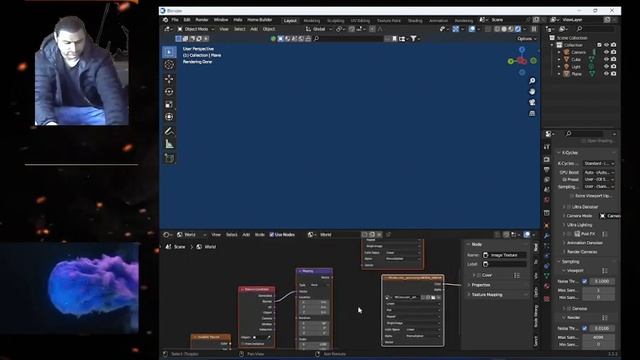The image size is (640, 360).
Task: Hide the Plane object with eye icon
Action: (x=607, y=74)
